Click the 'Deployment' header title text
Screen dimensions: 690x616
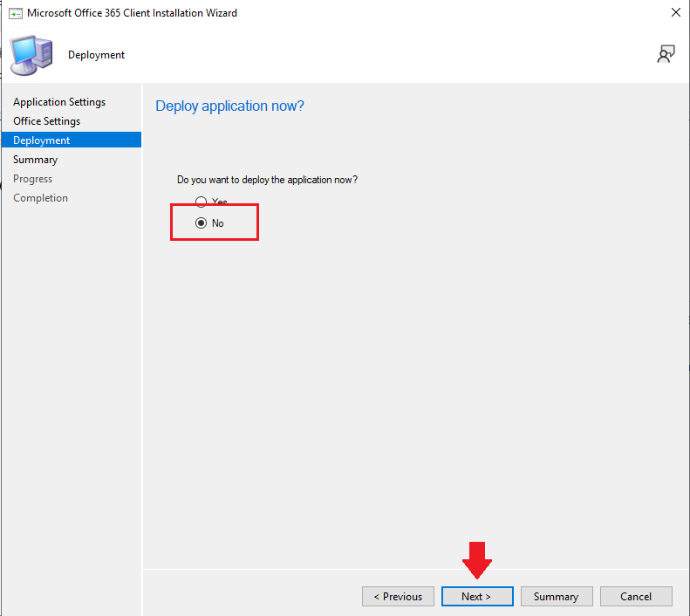[96, 55]
